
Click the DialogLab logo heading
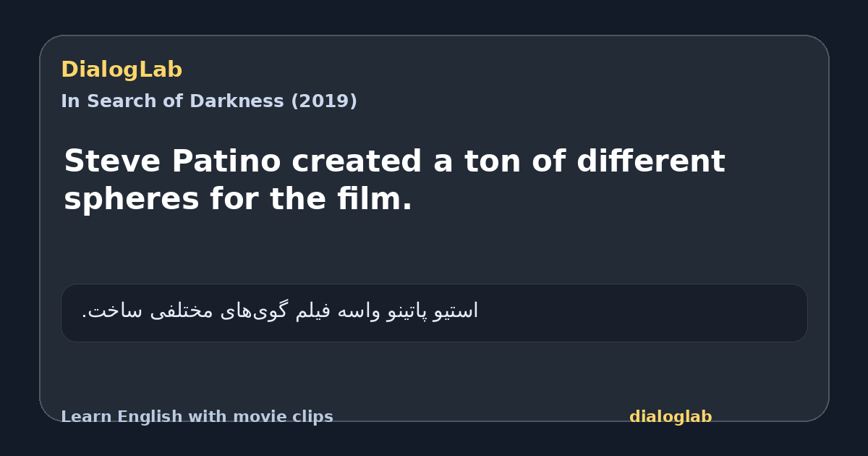(122, 70)
